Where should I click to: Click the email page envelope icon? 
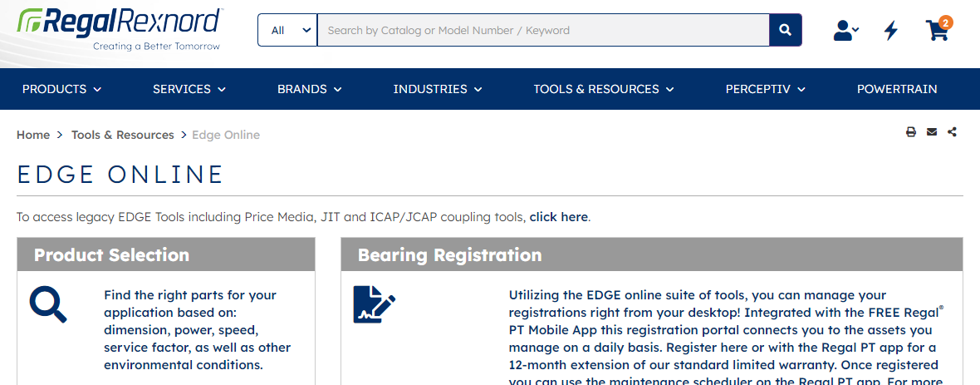tap(932, 131)
